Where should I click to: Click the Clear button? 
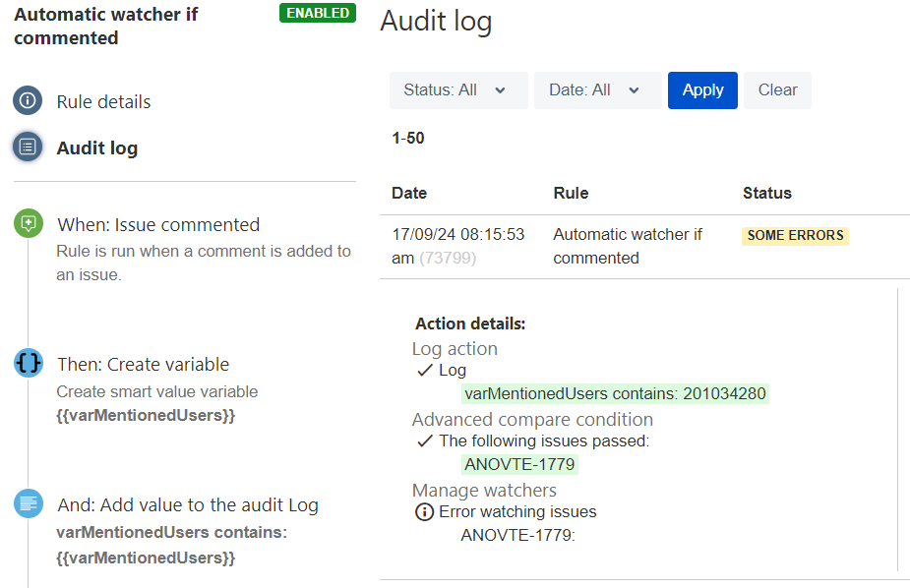pyautogui.click(x=777, y=90)
